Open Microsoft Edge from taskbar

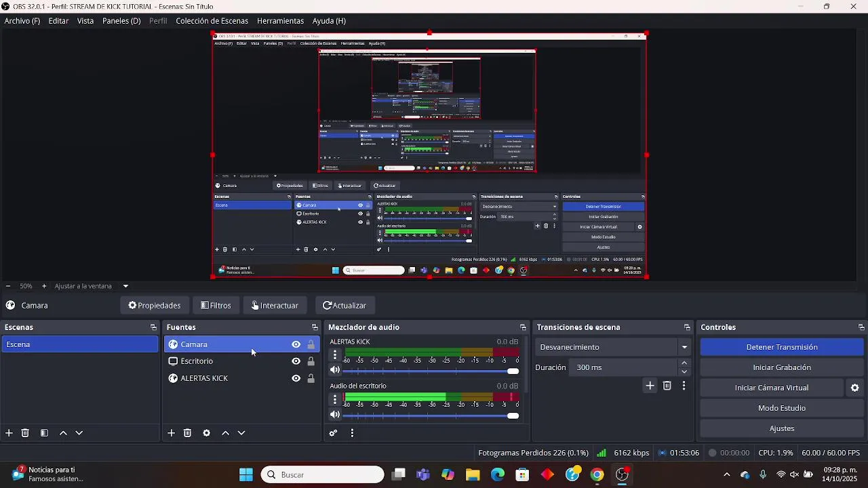[498, 475]
